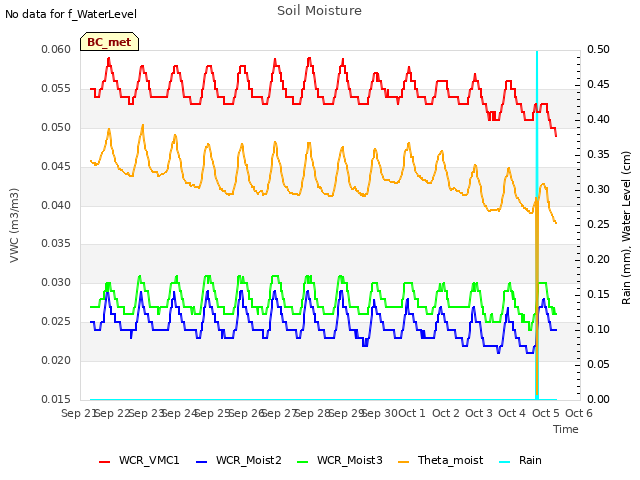Click the 0.45 right axis tick label
640x480 pixels.
598,84
